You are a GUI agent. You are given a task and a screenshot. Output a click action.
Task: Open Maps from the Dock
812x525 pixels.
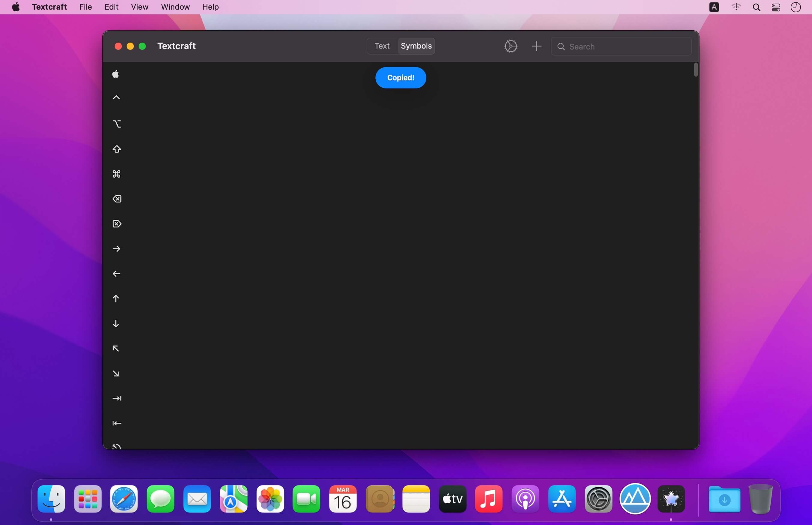pos(234,499)
